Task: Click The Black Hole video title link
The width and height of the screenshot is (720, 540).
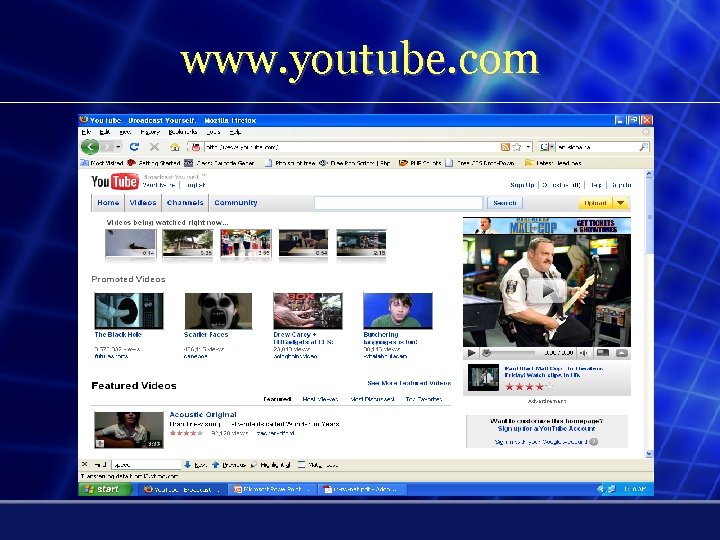Action: pyautogui.click(x=118, y=335)
